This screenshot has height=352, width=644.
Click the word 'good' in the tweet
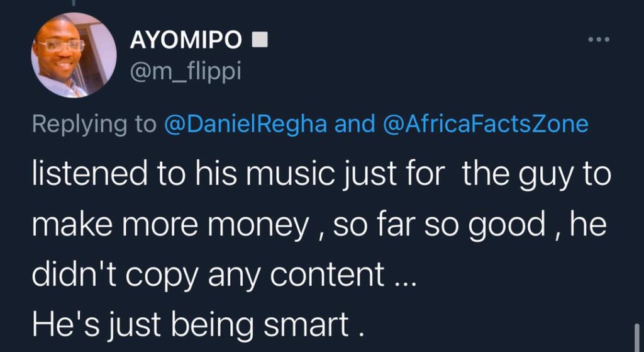click(507, 225)
